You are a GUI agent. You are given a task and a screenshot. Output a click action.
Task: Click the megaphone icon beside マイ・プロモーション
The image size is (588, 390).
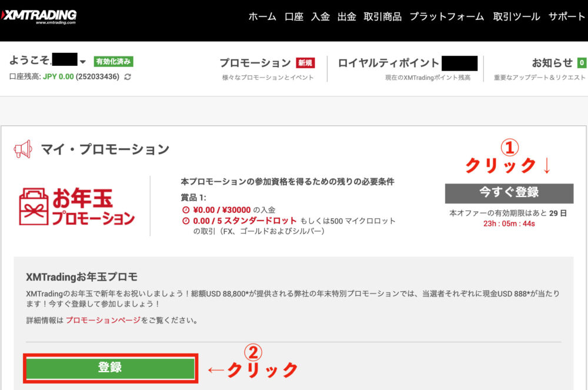(x=23, y=149)
